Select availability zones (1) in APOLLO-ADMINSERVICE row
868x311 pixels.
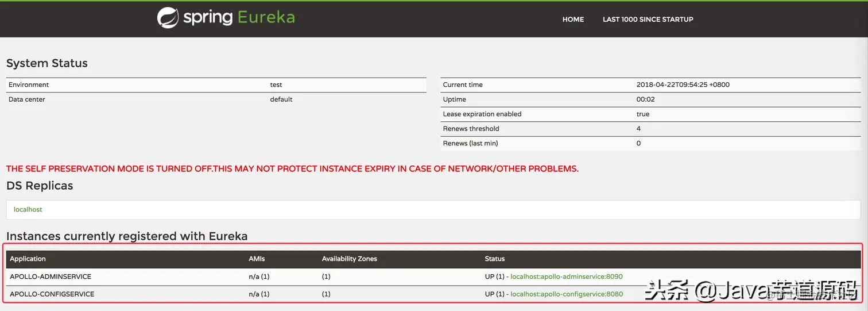click(326, 277)
